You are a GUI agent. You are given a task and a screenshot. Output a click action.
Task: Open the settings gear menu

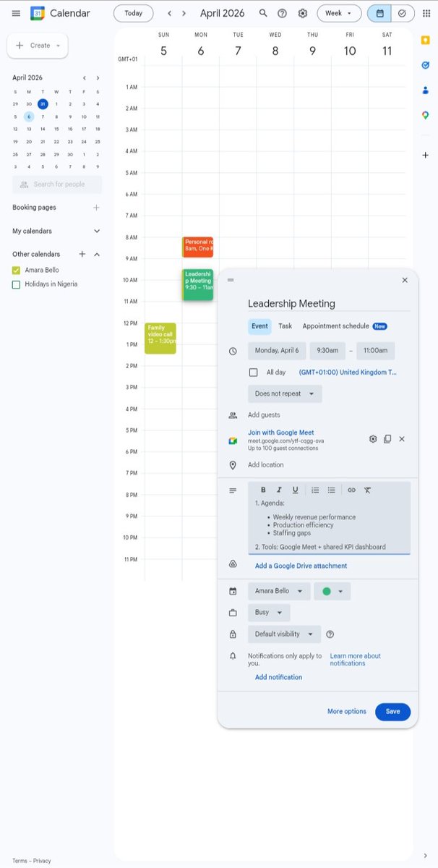click(x=302, y=13)
